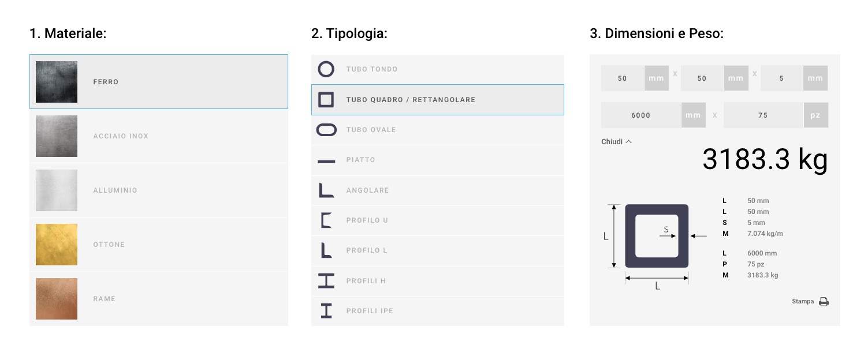Click the Rame copper texture thumbnail

pos(57,299)
